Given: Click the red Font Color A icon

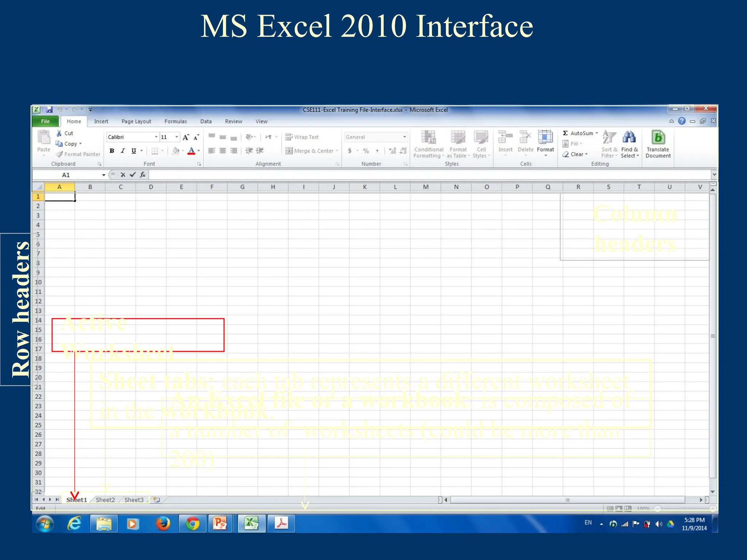Looking at the screenshot, I should (x=191, y=151).
